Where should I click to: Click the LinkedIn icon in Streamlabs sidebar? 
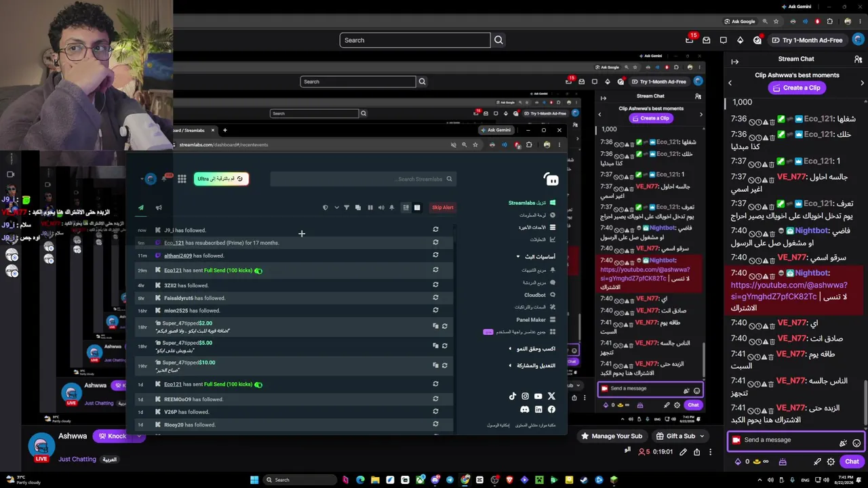538,409
